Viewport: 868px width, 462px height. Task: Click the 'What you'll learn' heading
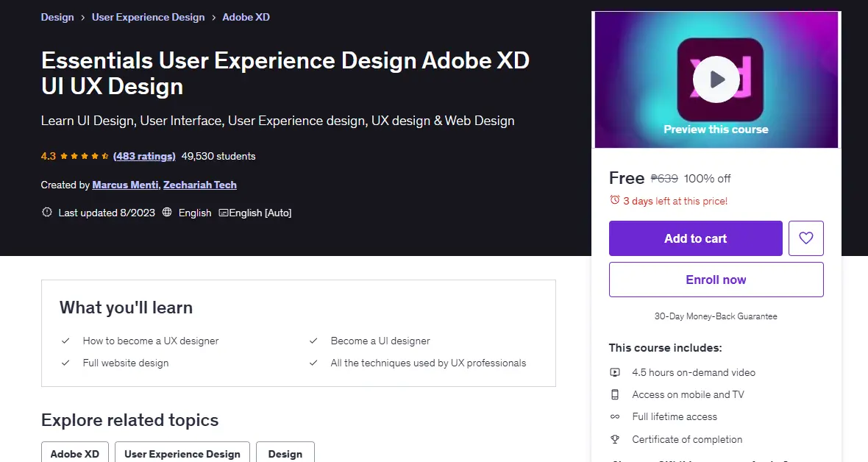(127, 308)
